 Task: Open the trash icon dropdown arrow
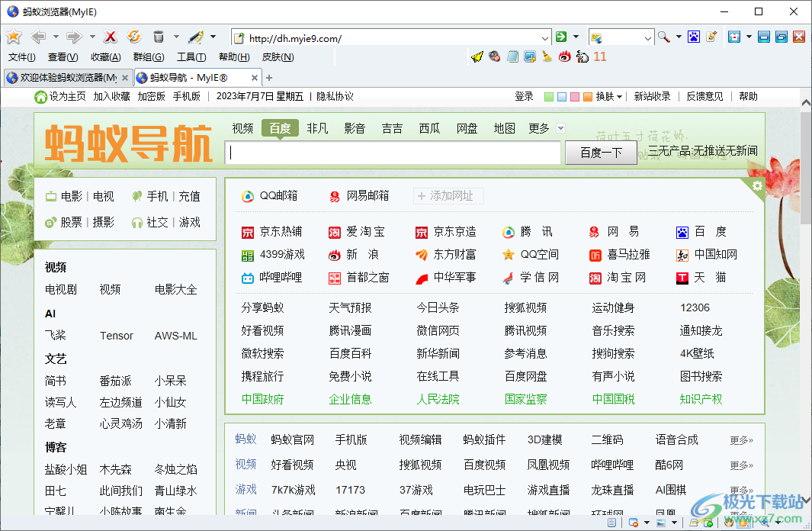(x=176, y=36)
